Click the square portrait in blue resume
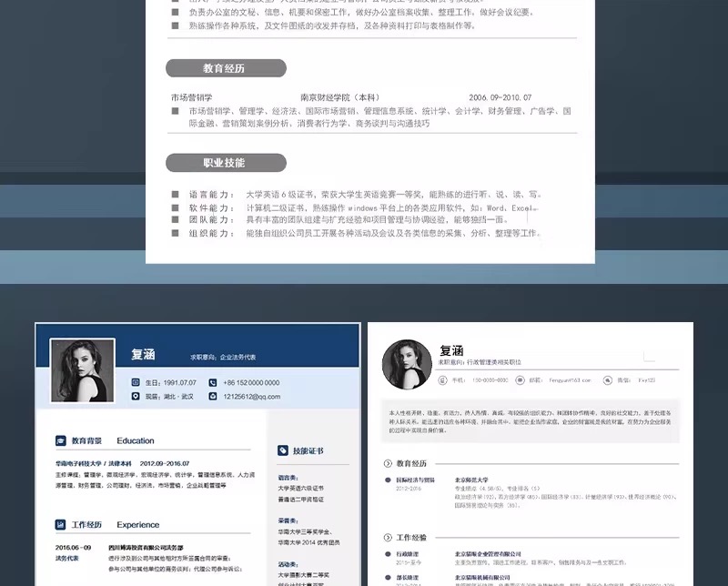The height and width of the screenshot is (586, 728). point(83,370)
